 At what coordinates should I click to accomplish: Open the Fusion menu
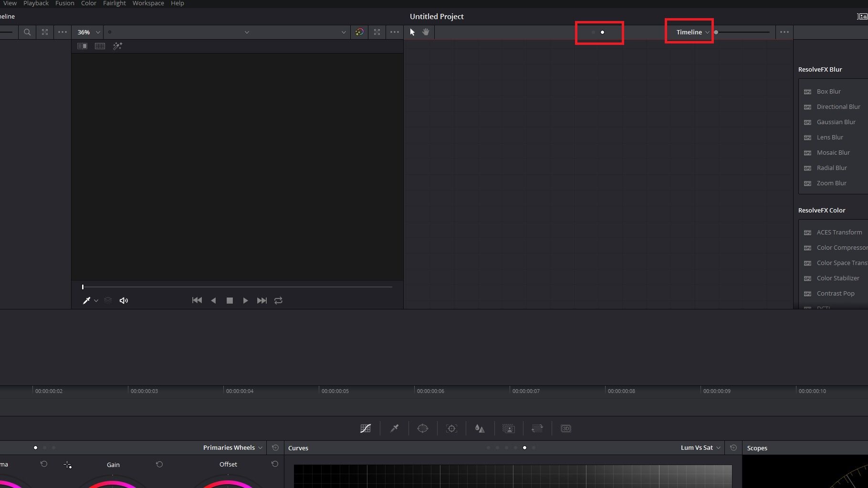pos(64,3)
